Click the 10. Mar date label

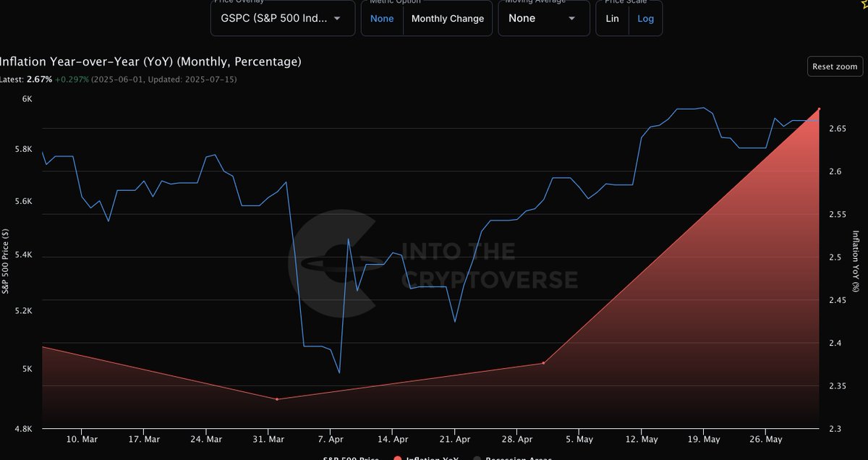tap(82, 439)
